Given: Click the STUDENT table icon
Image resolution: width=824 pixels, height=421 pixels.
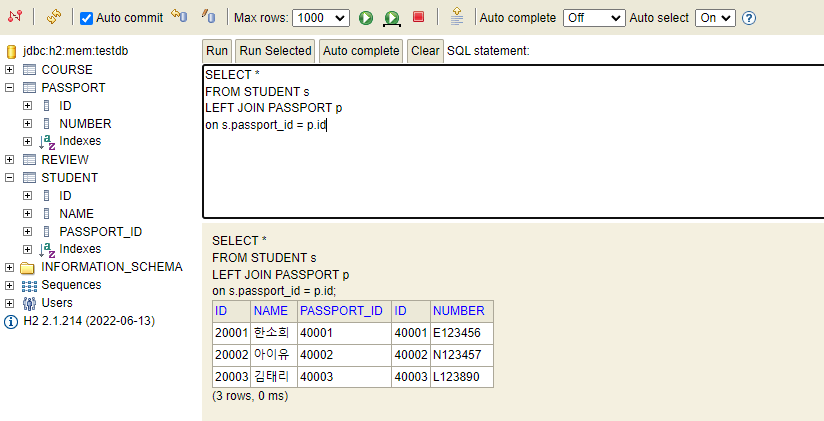Looking at the screenshot, I should coord(29,178).
